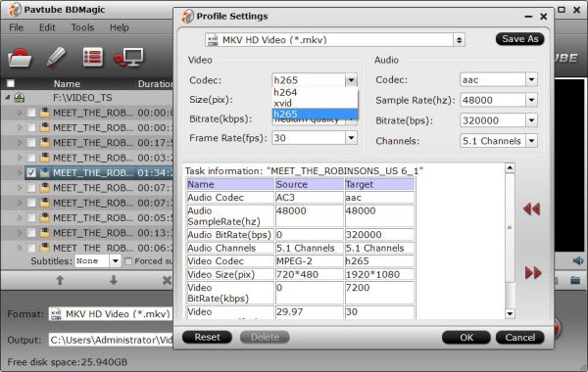
Task: Click the red forward double-arrow icon
Action: coord(533,273)
